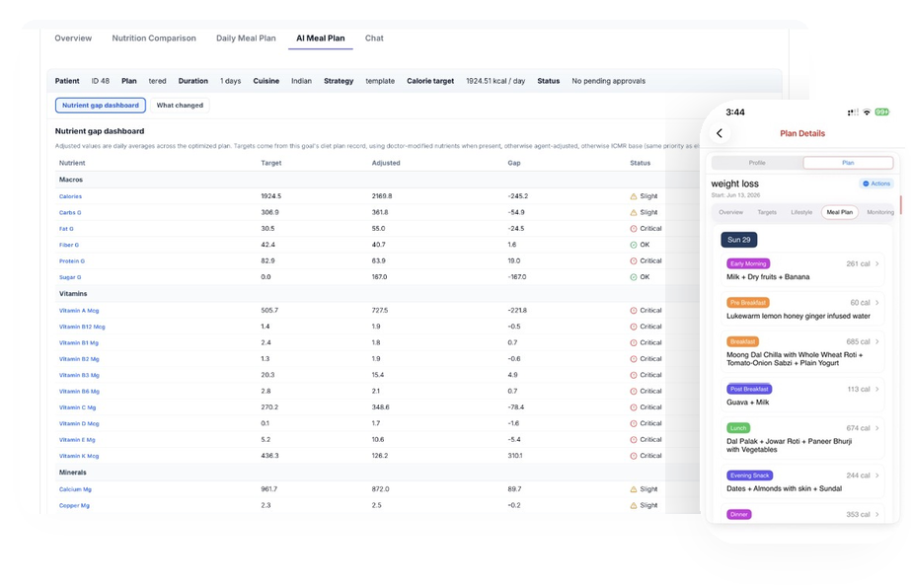Open the Vitamin D Mcg link
Screen dimensions: 911x588
79,423
